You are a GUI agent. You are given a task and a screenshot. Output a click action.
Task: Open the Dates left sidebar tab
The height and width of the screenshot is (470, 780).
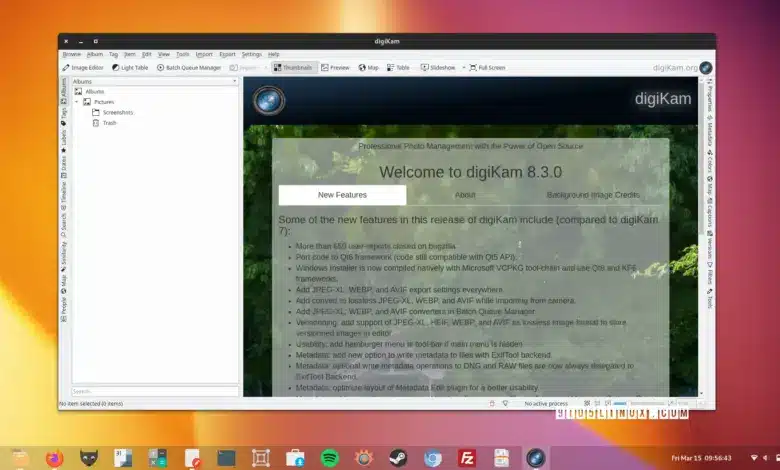tap(64, 167)
